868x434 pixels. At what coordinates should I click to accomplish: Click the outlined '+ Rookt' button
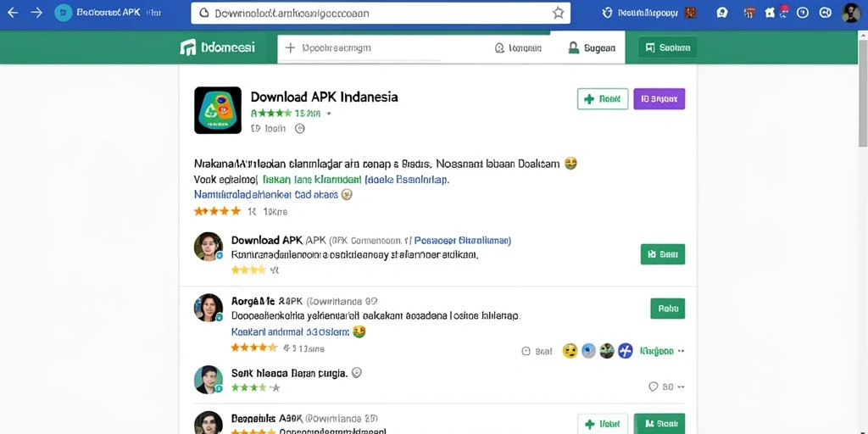tap(603, 99)
